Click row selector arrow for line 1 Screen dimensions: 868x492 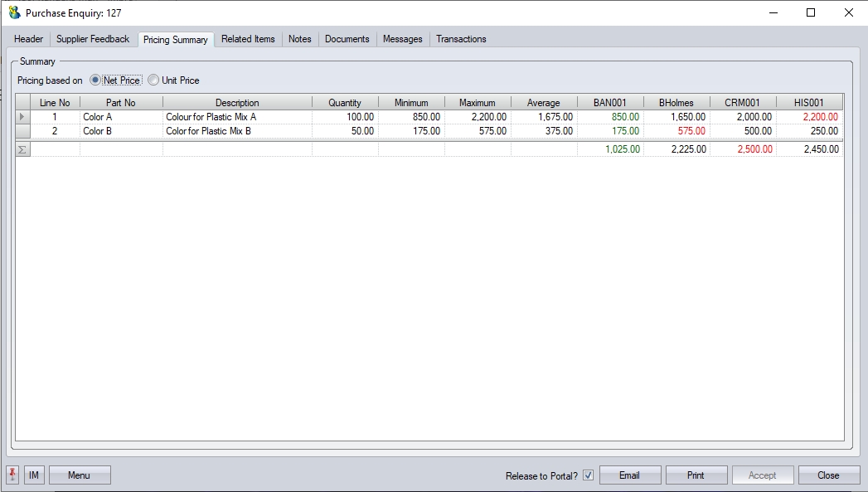22,117
